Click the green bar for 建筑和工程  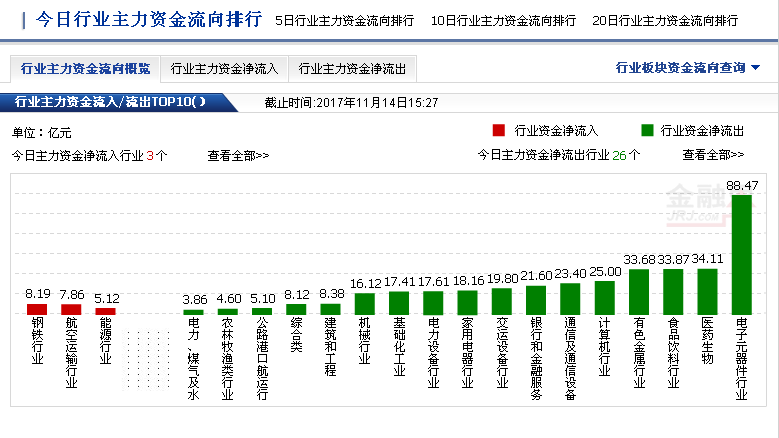point(330,309)
